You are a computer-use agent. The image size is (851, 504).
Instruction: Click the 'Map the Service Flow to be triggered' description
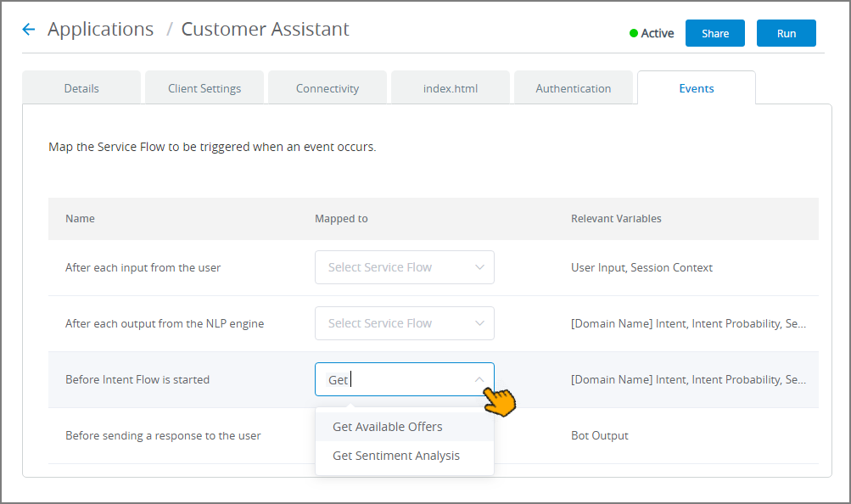pos(212,147)
